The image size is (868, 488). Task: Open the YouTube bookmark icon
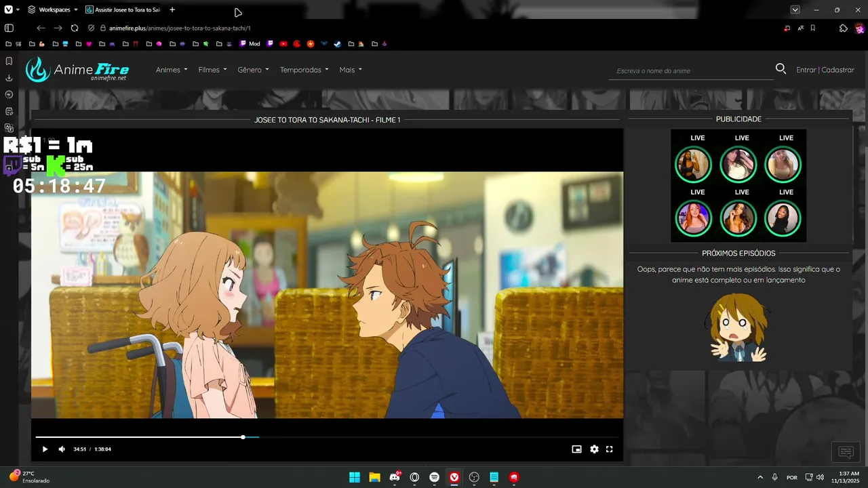(283, 43)
